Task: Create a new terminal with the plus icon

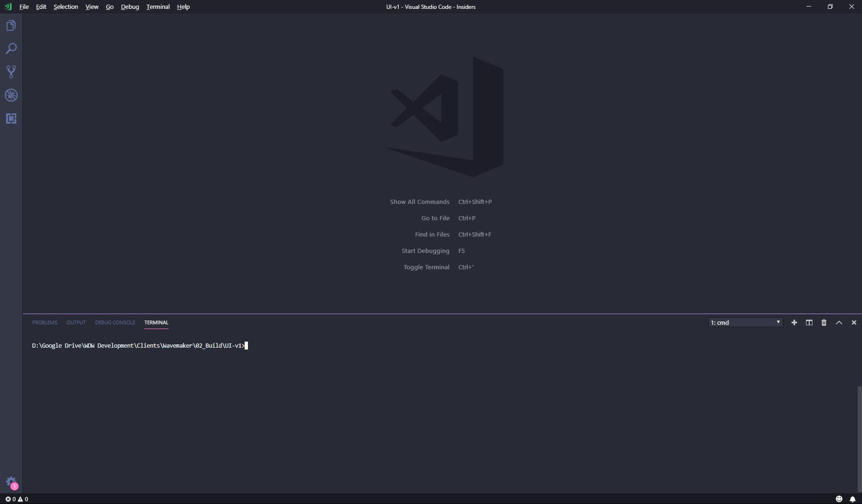Action: [794, 322]
